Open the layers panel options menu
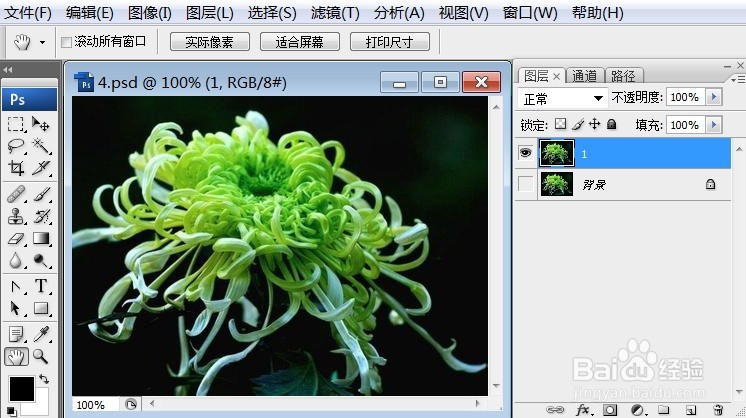The image size is (746, 418). 738,79
